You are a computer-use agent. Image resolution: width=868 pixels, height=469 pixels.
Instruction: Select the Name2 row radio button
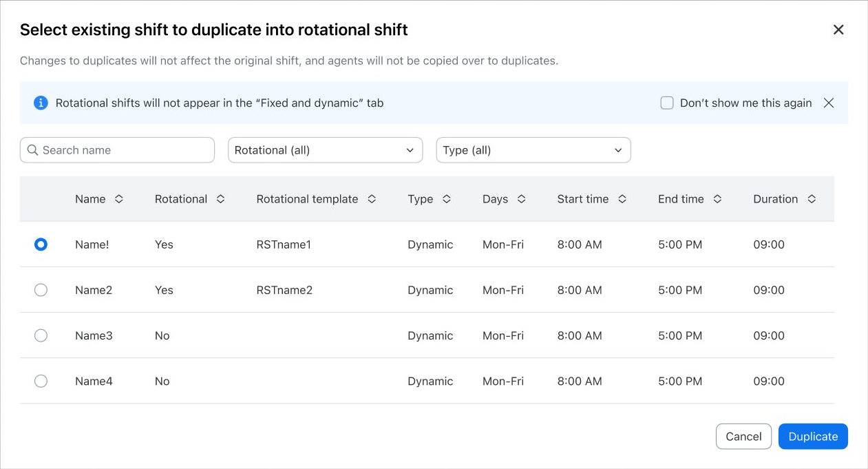pyautogui.click(x=41, y=290)
